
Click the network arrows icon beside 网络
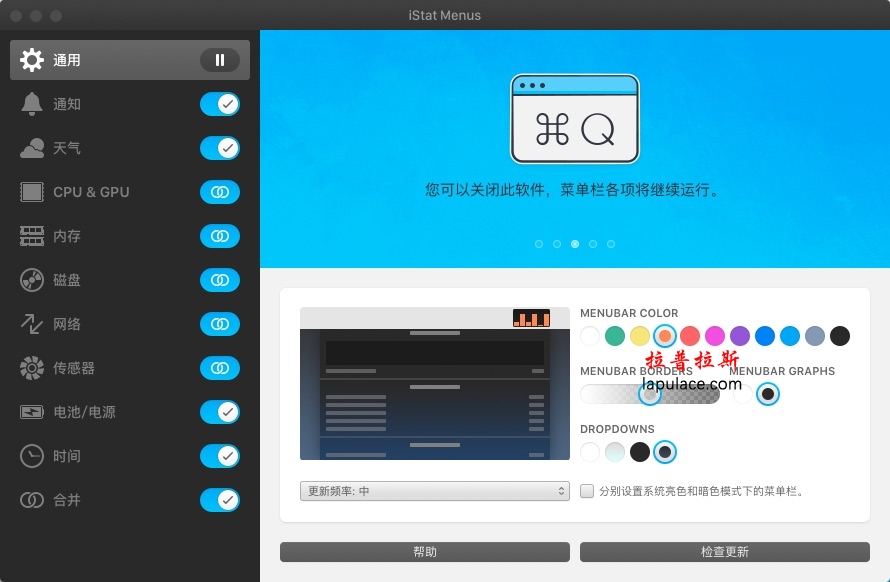(32, 324)
